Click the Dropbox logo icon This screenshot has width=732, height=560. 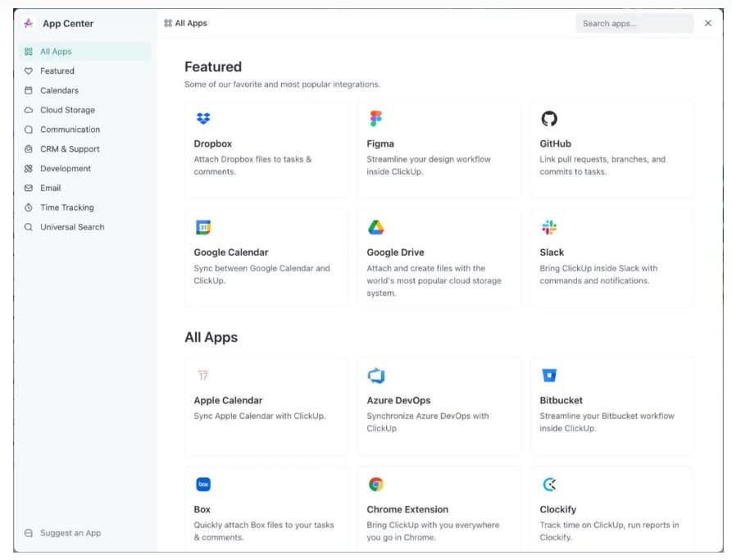203,119
